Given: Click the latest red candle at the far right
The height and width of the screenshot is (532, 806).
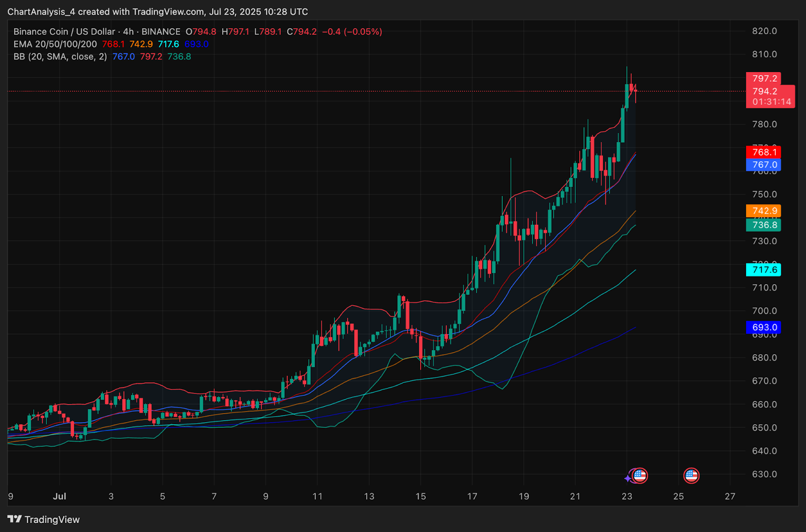Looking at the screenshot, I should (636, 91).
